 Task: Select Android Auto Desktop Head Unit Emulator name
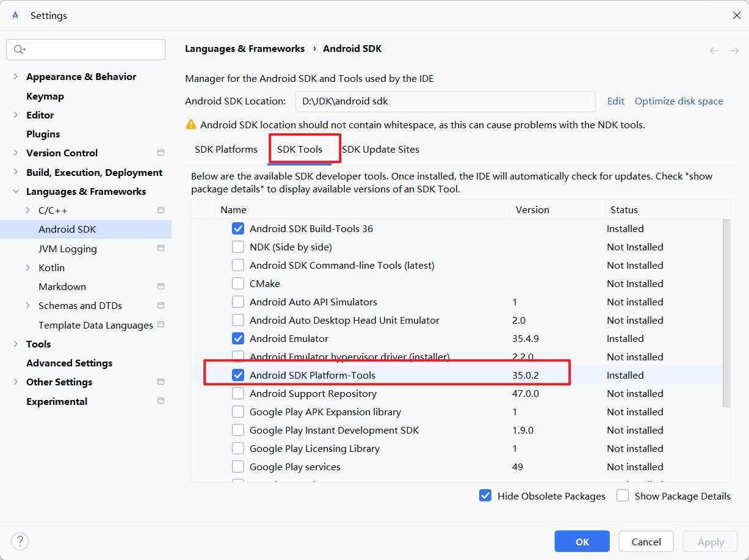click(x=344, y=320)
